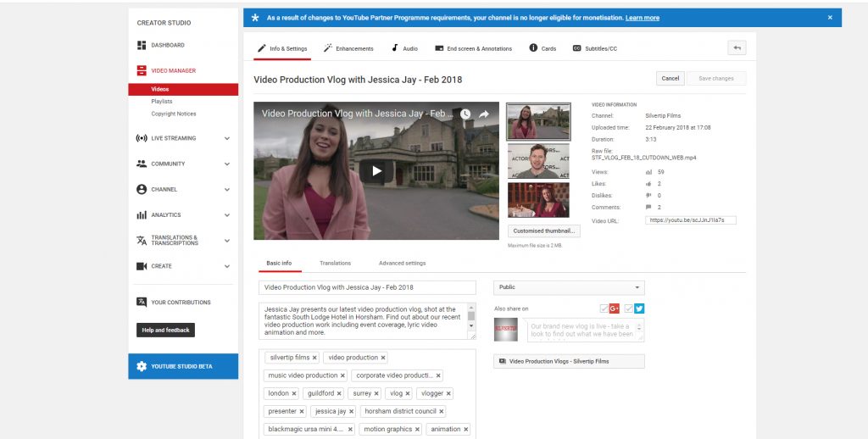Close the monetisation notice banner
Screen dimensions: 868x439
pyautogui.click(x=830, y=18)
